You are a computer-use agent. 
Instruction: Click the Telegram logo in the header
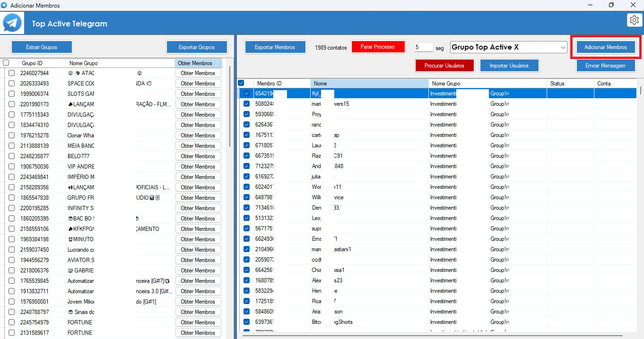[12, 23]
